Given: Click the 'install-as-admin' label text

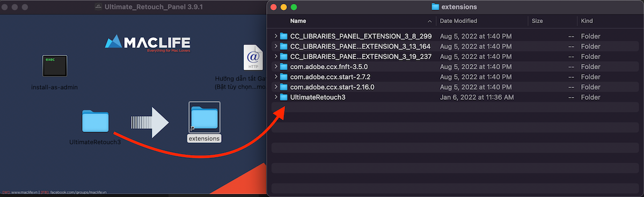Looking at the screenshot, I should pyautogui.click(x=55, y=87).
